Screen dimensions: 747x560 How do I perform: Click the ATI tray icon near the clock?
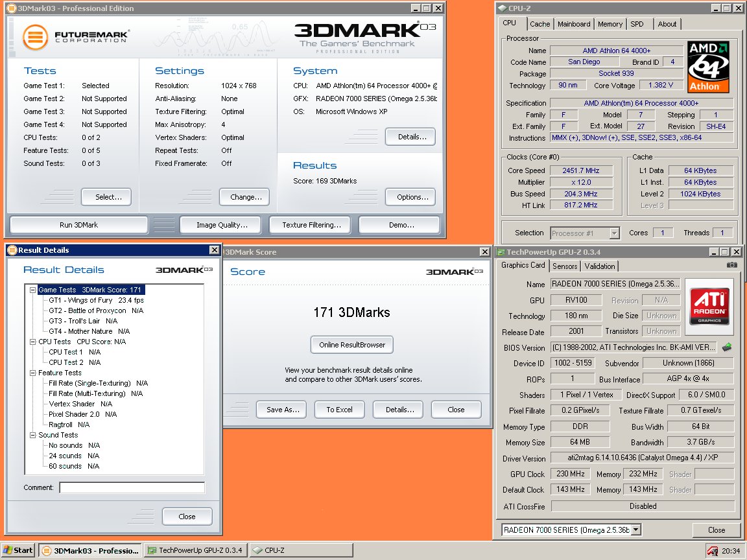(713, 551)
